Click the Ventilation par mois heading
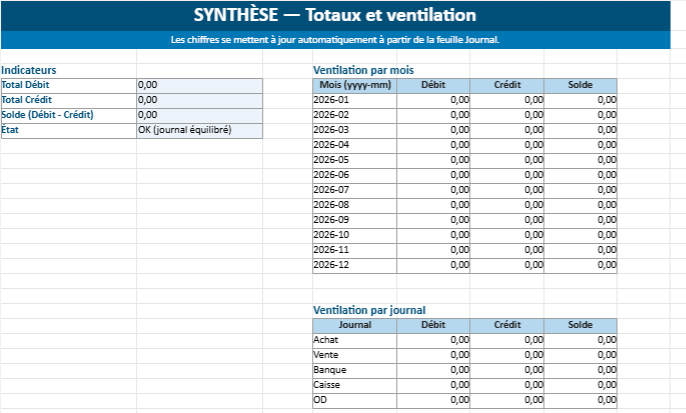686x413 pixels. click(x=363, y=70)
